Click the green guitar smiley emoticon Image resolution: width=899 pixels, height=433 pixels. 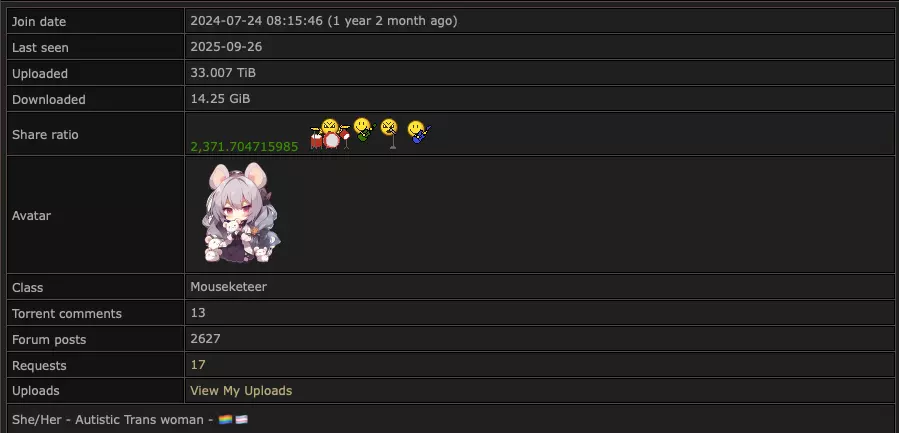coord(364,130)
